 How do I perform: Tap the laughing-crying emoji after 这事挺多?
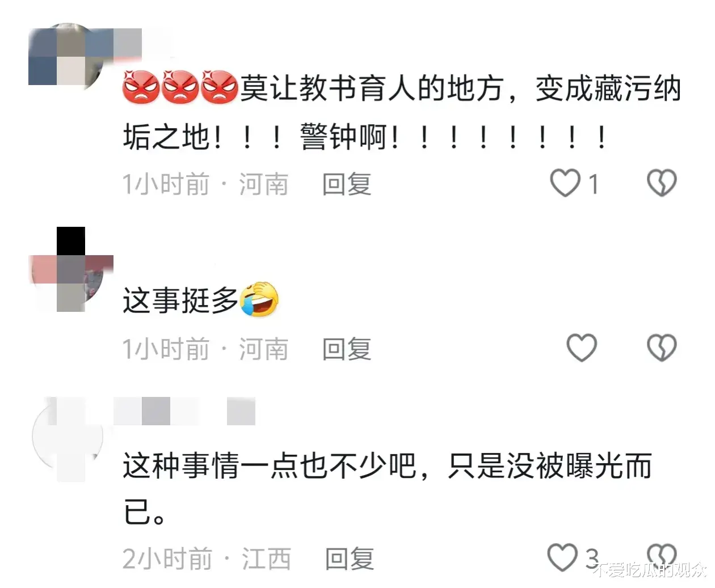259,299
